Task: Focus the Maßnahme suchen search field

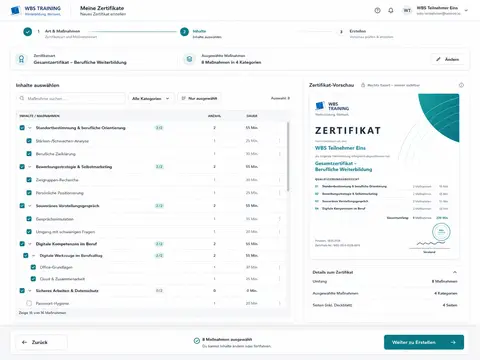Action: point(71,98)
